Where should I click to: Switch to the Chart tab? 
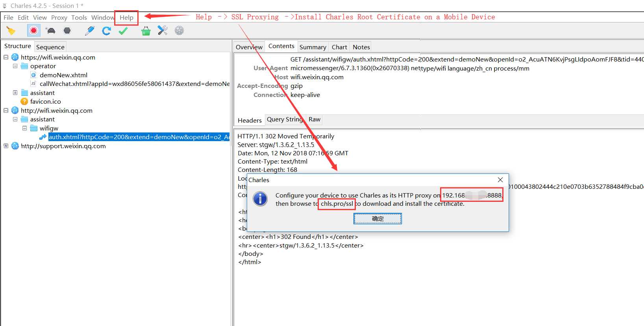(x=339, y=47)
